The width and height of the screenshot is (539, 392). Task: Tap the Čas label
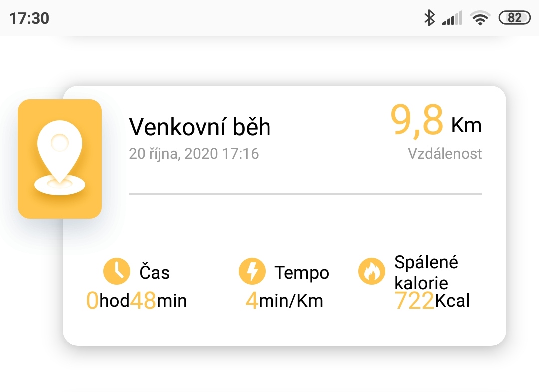pyautogui.click(x=155, y=272)
